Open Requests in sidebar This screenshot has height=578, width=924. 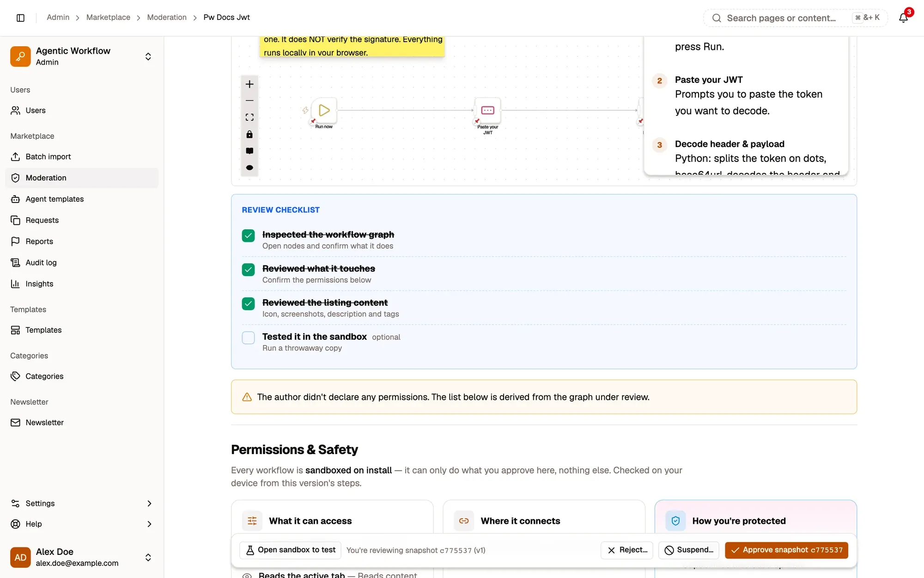pos(82,220)
